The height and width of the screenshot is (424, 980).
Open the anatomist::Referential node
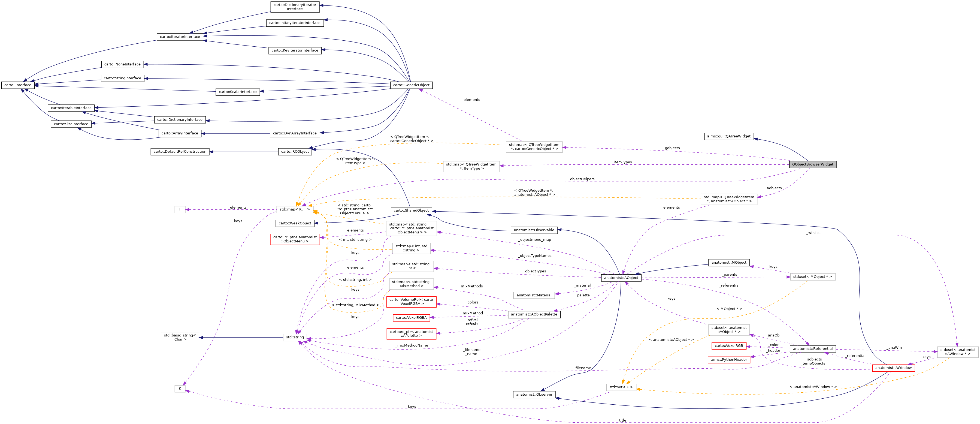click(813, 349)
